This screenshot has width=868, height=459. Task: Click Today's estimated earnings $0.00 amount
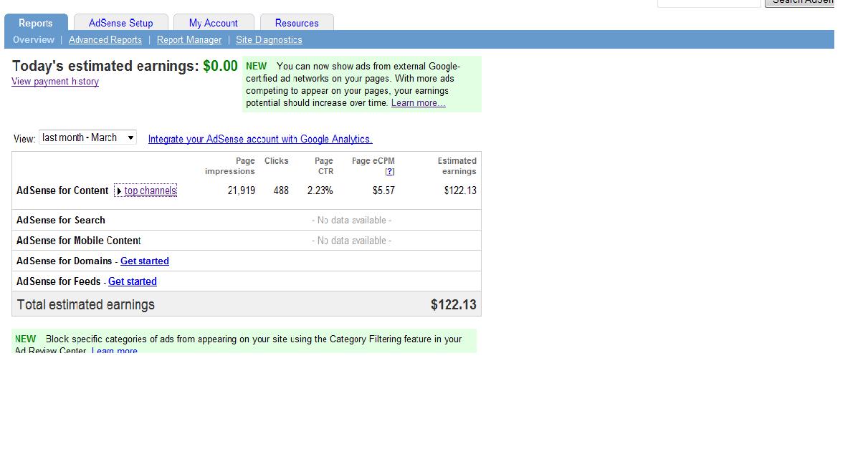coord(220,66)
